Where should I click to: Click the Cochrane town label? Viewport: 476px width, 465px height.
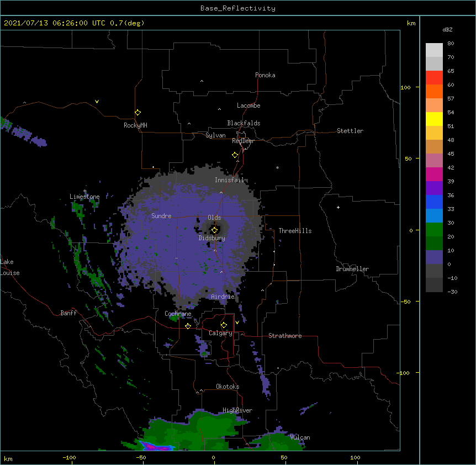[178, 314]
